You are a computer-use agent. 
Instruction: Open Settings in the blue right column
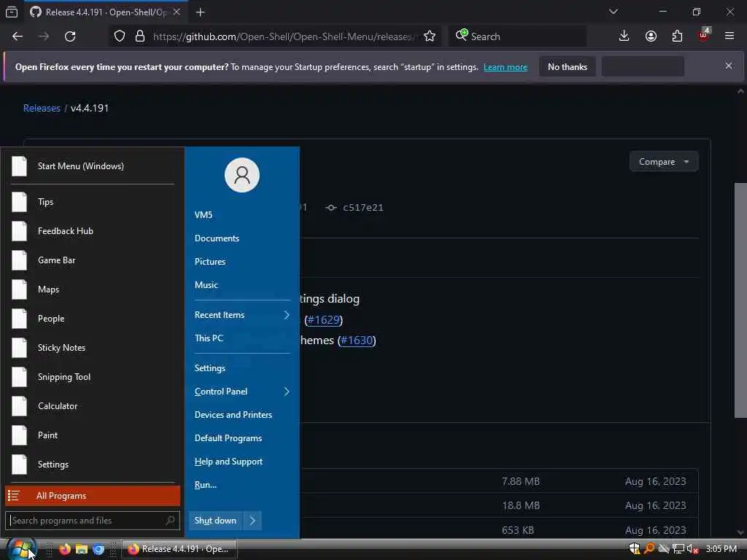[x=242, y=368]
